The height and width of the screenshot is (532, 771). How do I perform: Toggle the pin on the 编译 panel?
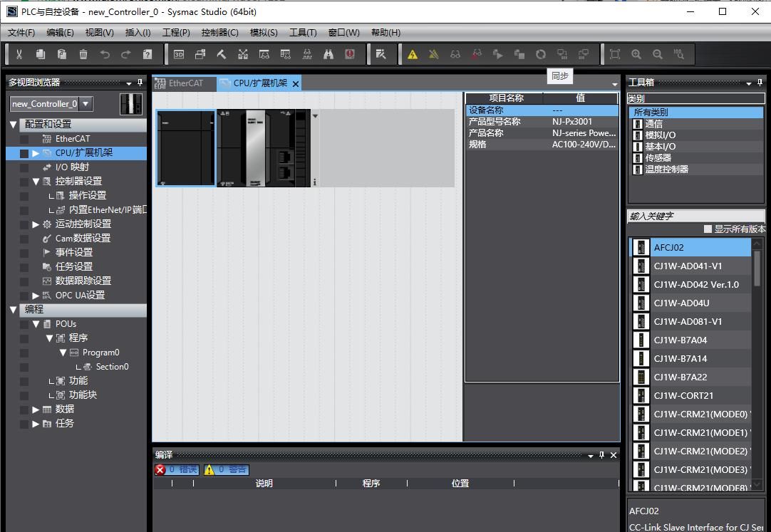pos(602,455)
